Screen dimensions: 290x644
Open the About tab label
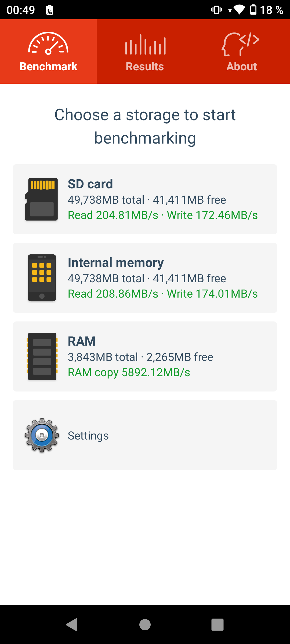(x=242, y=67)
